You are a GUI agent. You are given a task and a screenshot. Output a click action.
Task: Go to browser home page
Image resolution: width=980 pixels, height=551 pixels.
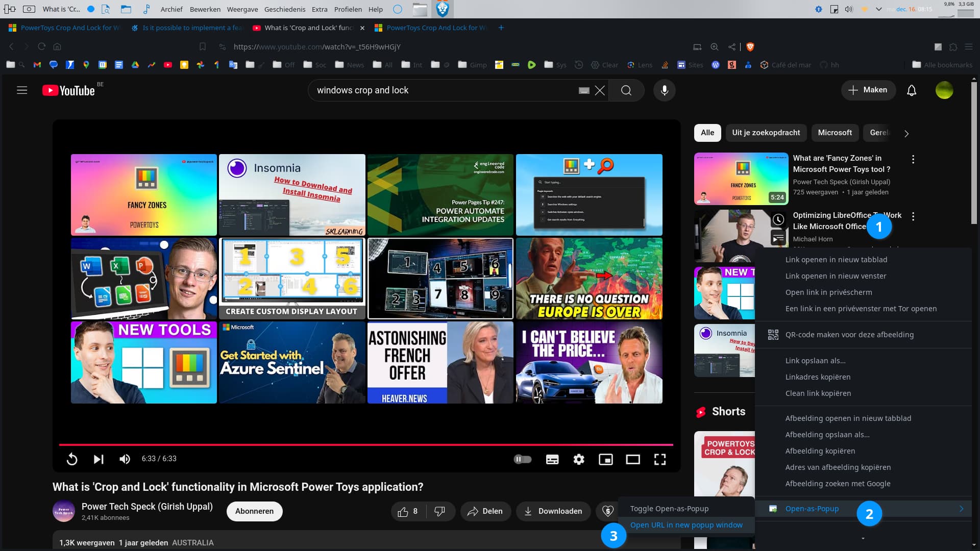click(x=57, y=46)
